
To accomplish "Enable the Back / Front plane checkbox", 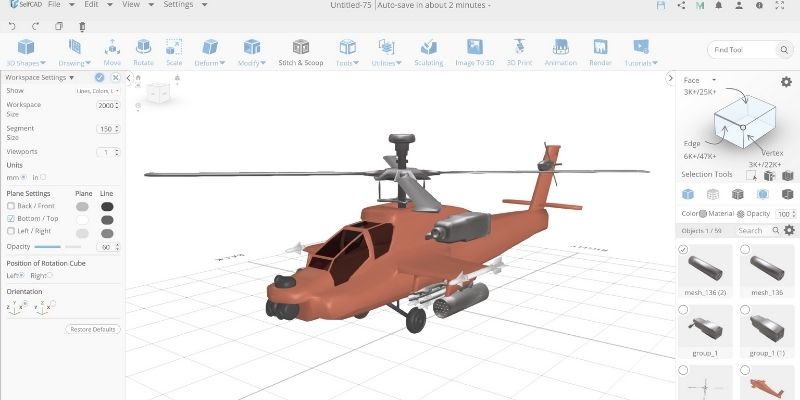I will pyautogui.click(x=10, y=206).
